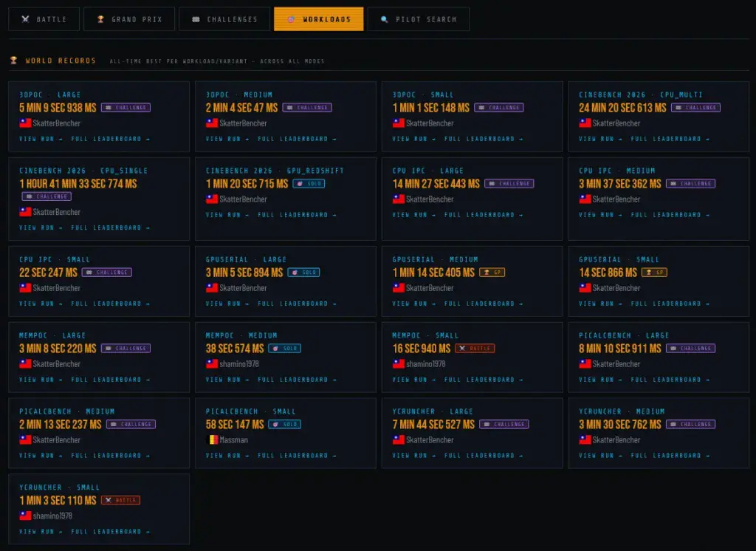The height and width of the screenshot is (551, 756).
Task: Click the Challenge badge on CPU IPC Large card
Action: coord(509,183)
